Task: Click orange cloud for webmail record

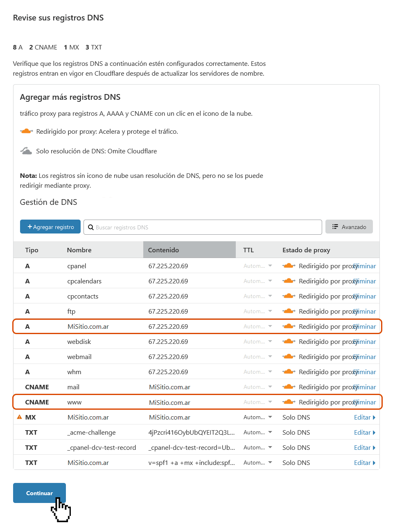Action: coord(289,357)
